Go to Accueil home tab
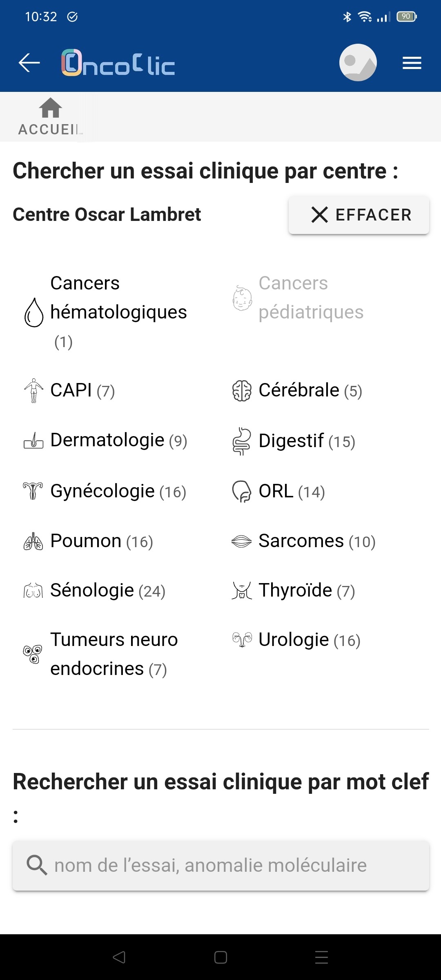The width and height of the screenshot is (441, 980). [50, 117]
